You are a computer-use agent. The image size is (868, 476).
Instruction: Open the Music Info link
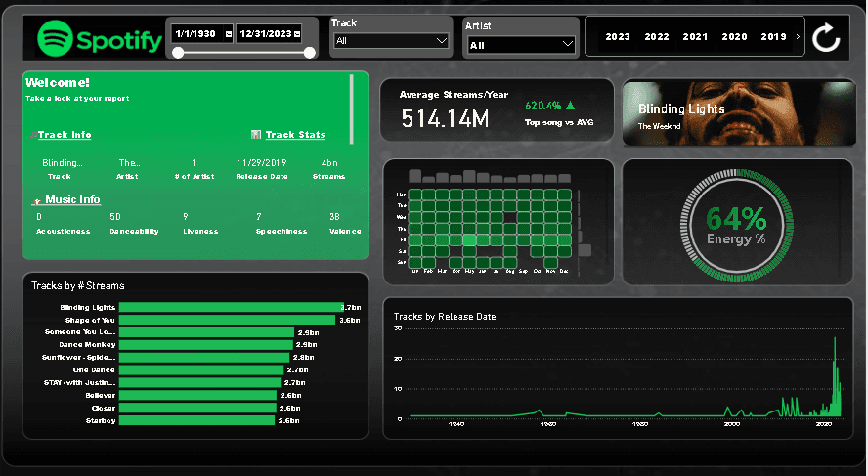pyautogui.click(x=72, y=199)
